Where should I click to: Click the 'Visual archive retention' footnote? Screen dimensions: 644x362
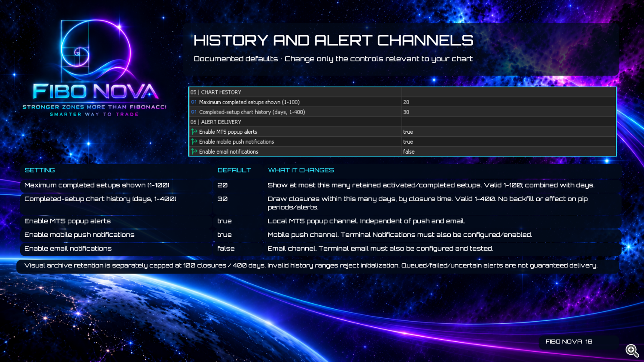tap(311, 265)
